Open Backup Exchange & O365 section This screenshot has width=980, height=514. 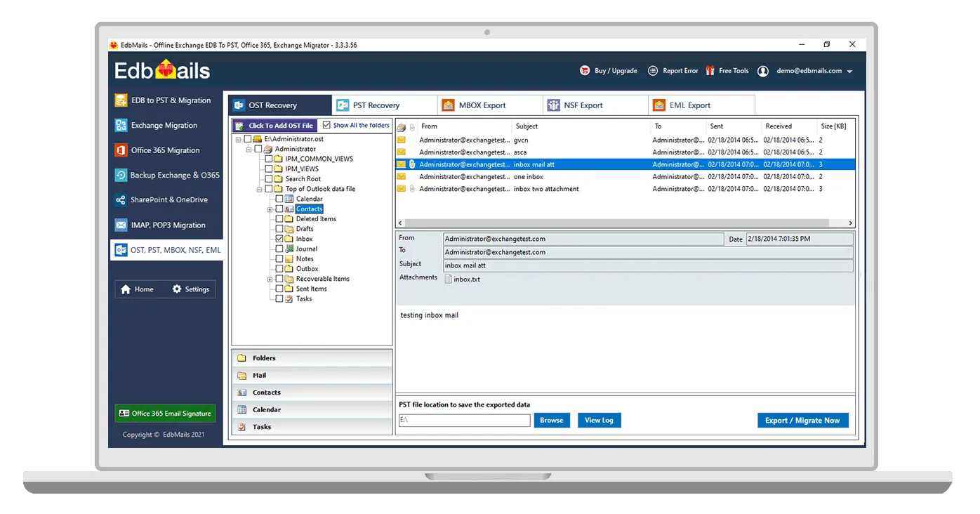coord(165,176)
